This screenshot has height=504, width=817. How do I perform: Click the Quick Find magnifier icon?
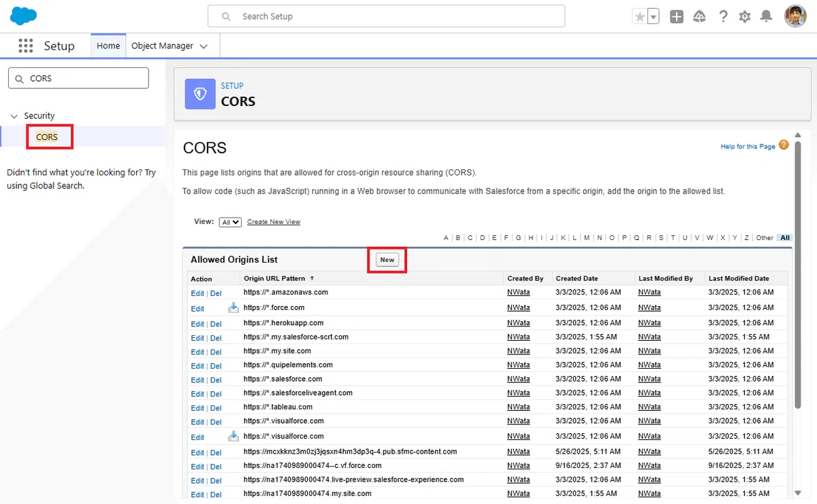pyautogui.click(x=19, y=79)
